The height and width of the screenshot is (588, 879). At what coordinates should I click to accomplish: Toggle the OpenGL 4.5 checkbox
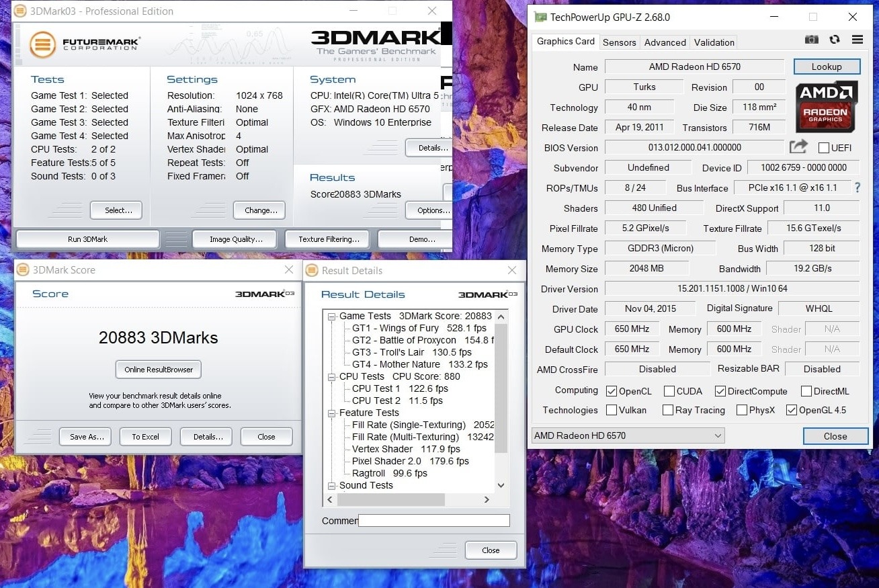(792, 410)
